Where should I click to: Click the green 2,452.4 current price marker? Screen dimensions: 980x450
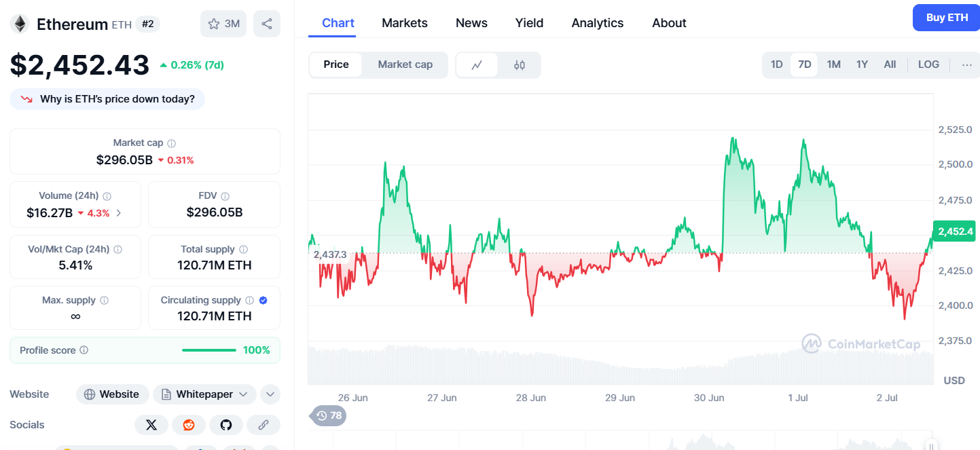coord(956,231)
